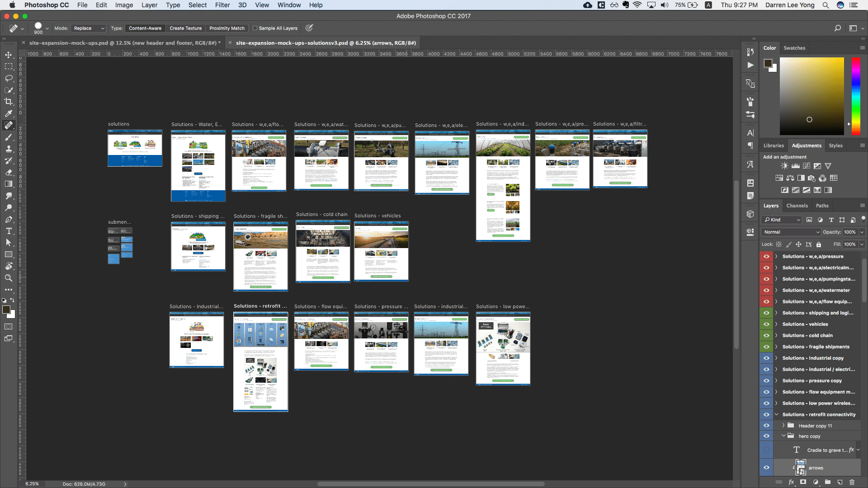Select the Horizontal Type tool
Image resolution: width=868 pixels, height=488 pixels.
coord(9,231)
